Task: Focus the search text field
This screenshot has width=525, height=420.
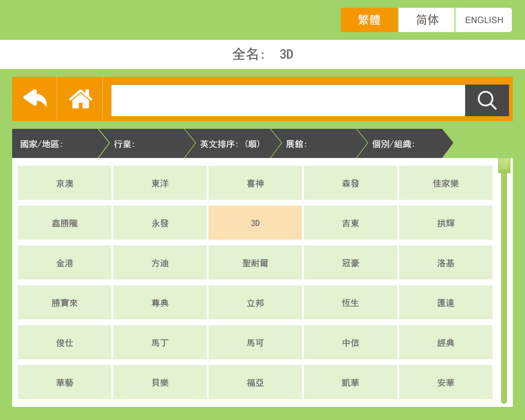Action: [x=288, y=101]
